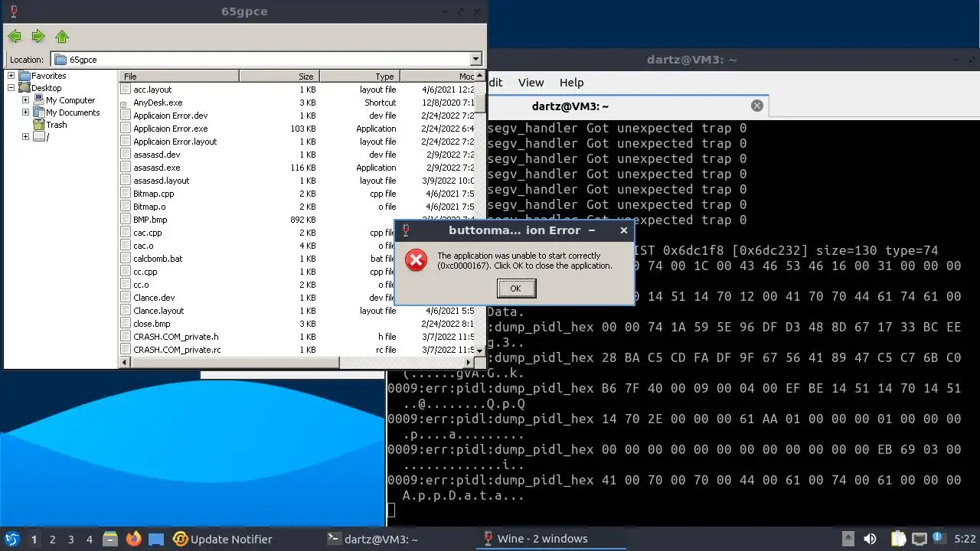Expand the root / drive node
Image resolution: width=980 pixels, height=551 pixels.
coord(25,137)
